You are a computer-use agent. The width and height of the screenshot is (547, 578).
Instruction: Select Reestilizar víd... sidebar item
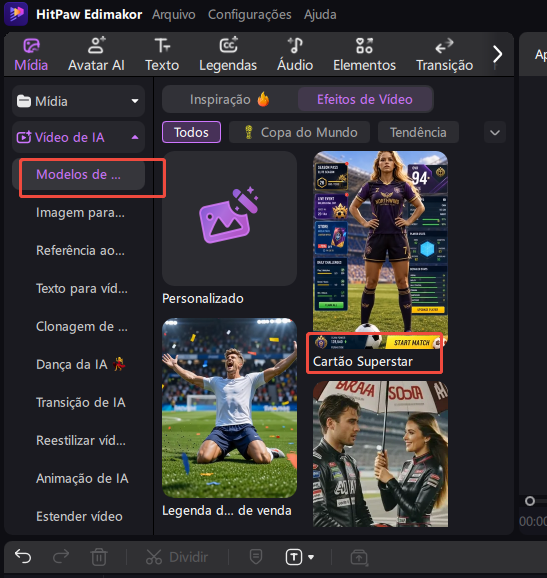(x=81, y=441)
